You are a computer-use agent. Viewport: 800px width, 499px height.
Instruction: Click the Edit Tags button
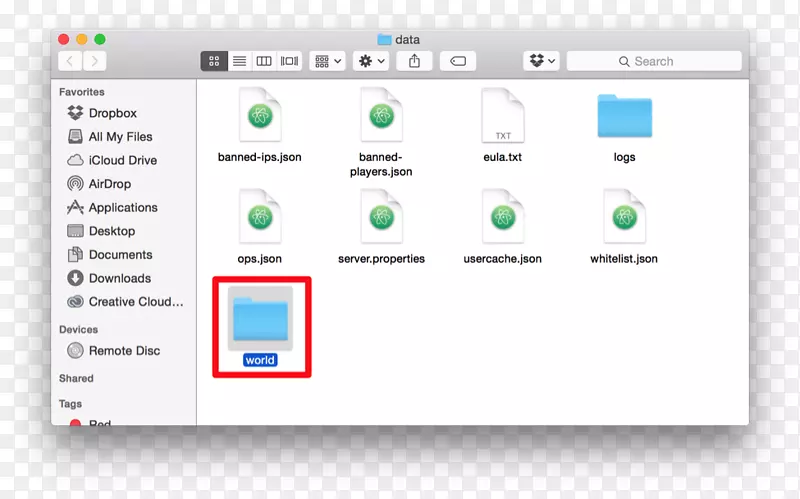(458, 61)
